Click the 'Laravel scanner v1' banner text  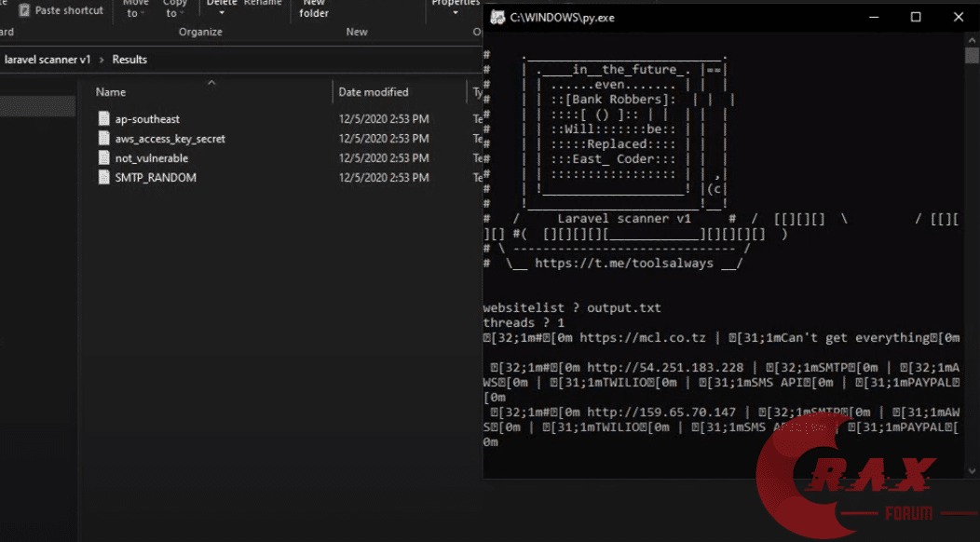(624, 219)
